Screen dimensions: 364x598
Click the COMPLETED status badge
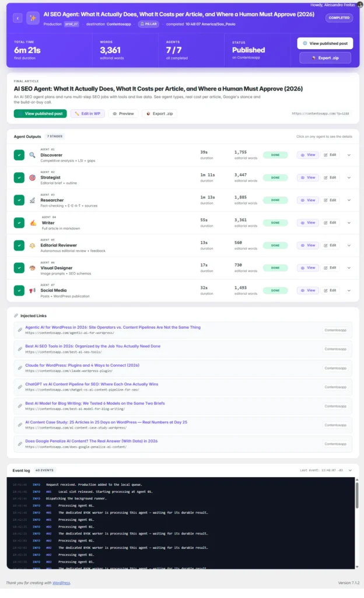coord(339,18)
